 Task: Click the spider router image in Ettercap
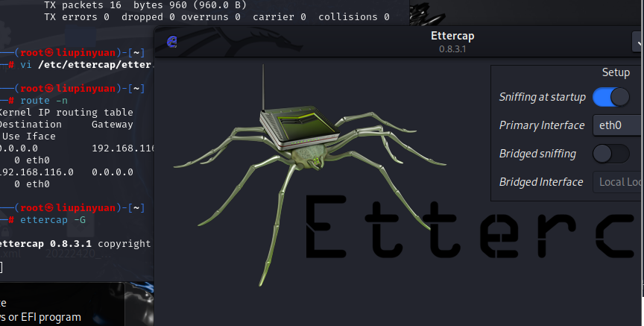[x=311, y=175]
